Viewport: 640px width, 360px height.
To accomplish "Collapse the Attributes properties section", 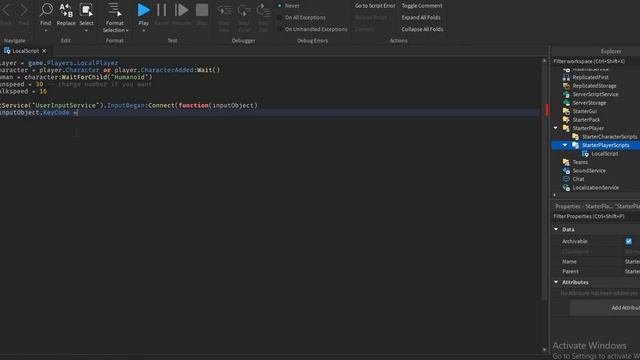I will pyautogui.click(x=556, y=282).
